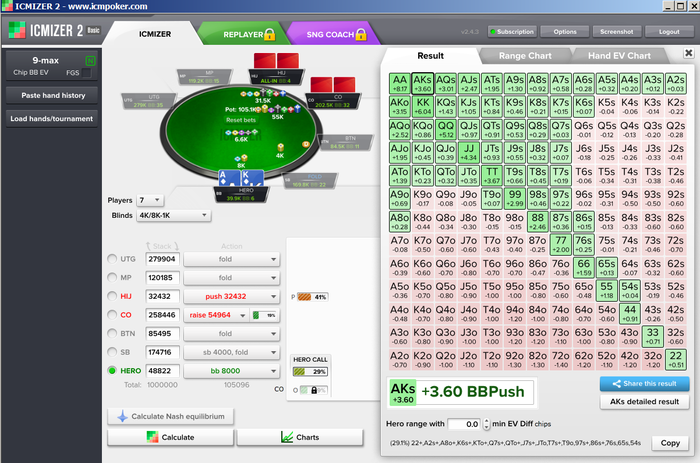
Task: Click the 22 cell in the hand grid
Action: coord(675,359)
